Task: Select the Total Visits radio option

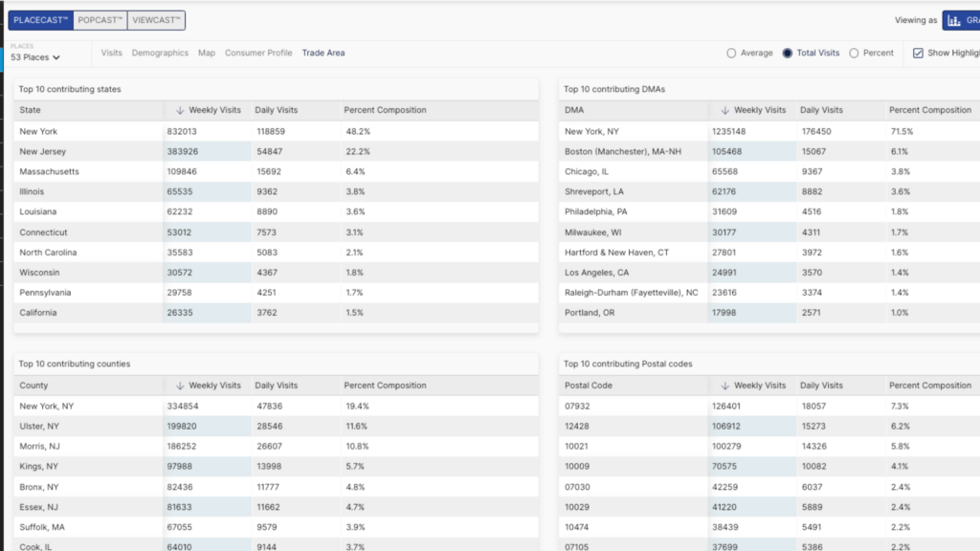Action: (788, 54)
